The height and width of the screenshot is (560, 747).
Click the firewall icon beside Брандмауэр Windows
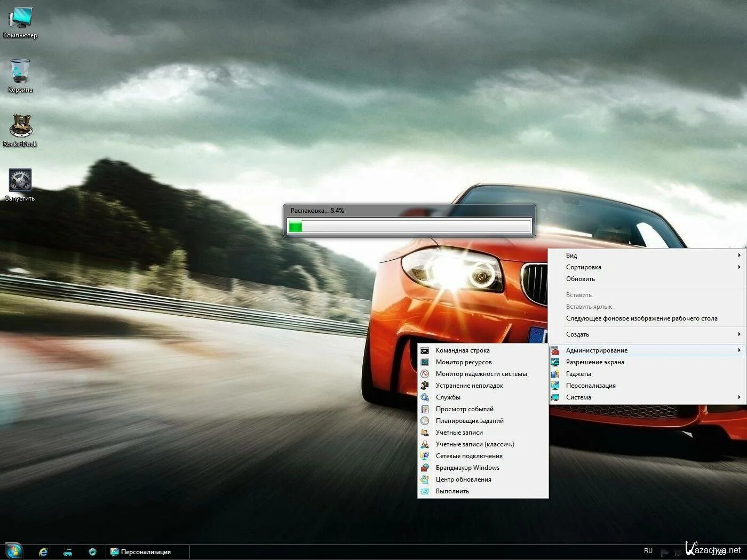pyautogui.click(x=425, y=468)
